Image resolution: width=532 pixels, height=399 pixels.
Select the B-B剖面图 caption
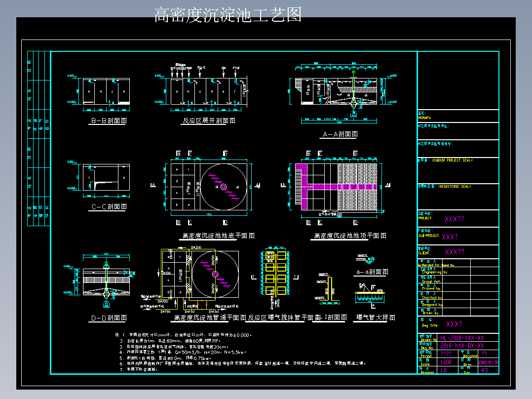point(109,120)
